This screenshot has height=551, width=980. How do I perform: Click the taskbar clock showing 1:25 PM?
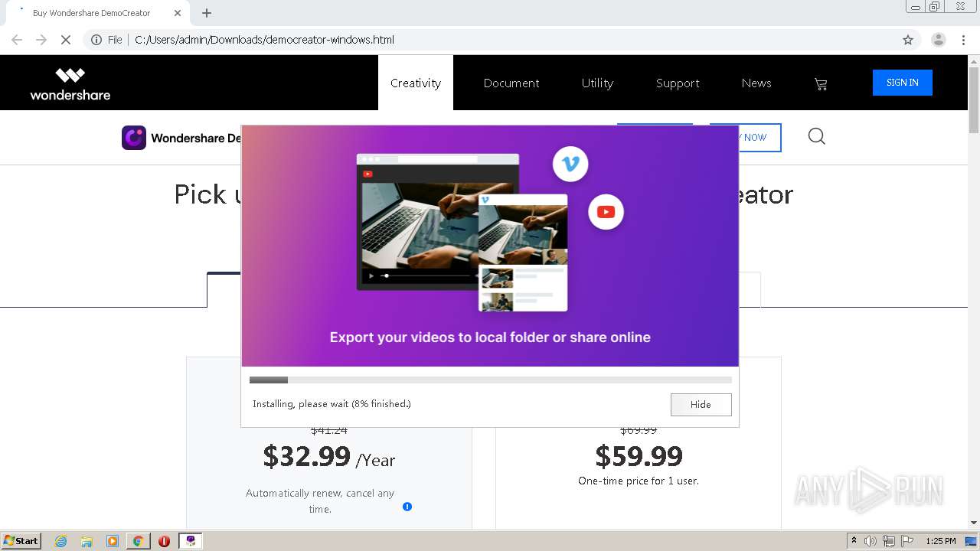[x=941, y=541]
